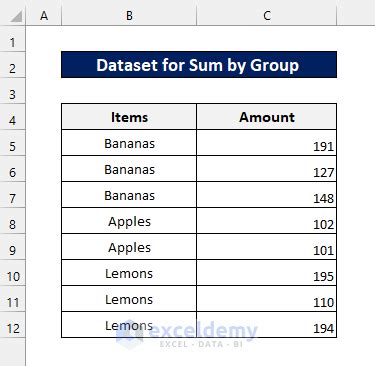This screenshot has height=366, width=375.
Task: Select column B header
Action: (x=129, y=16)
